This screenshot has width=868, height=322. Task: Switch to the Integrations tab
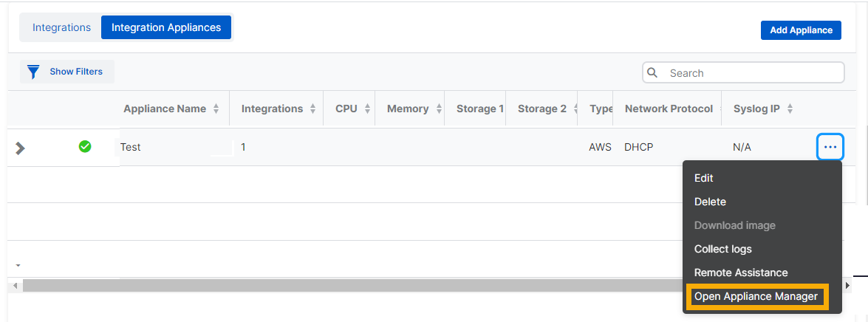coord(61,27)
